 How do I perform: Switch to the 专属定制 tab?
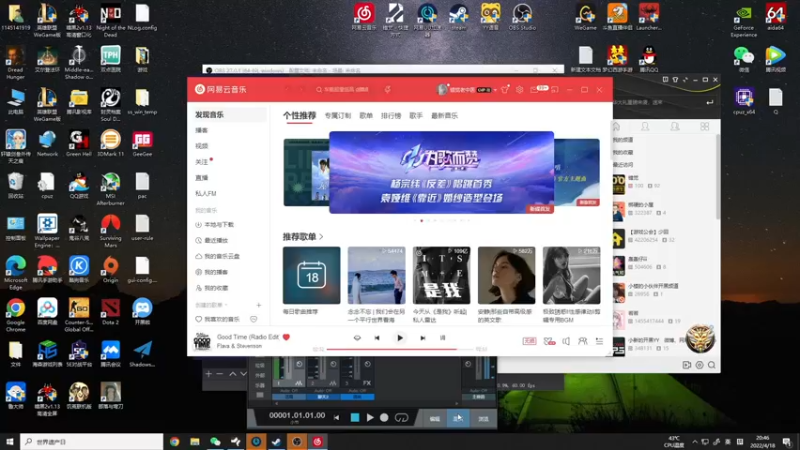pos(337,116)
